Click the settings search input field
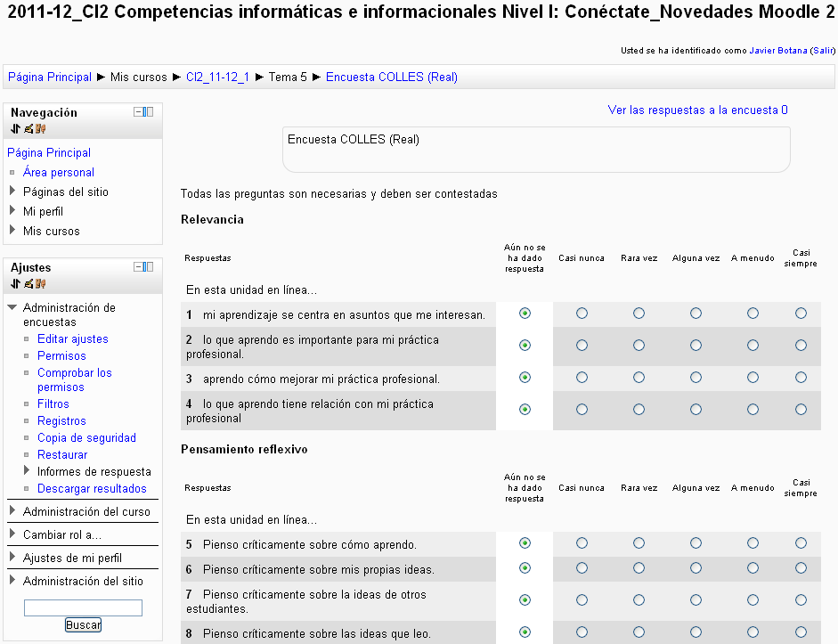 pos(83,607)
